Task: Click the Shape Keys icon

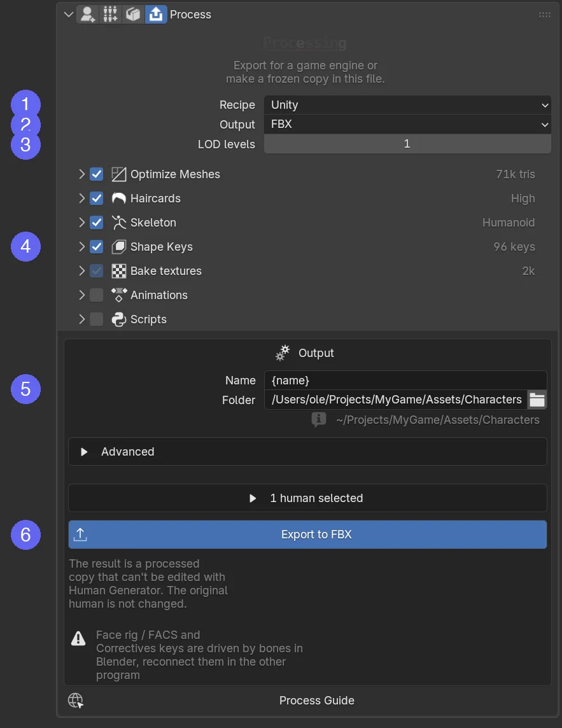Action: coord(119,246)
